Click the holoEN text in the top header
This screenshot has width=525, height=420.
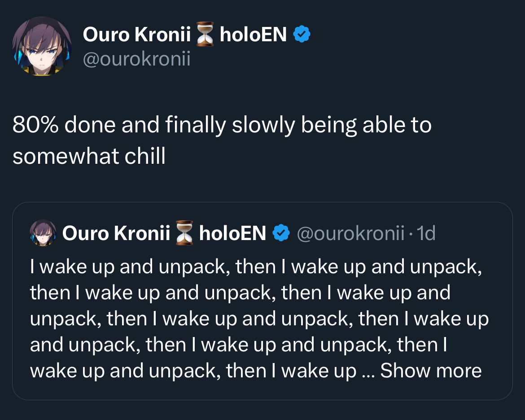pyautogui.click(x=253, y=34)
